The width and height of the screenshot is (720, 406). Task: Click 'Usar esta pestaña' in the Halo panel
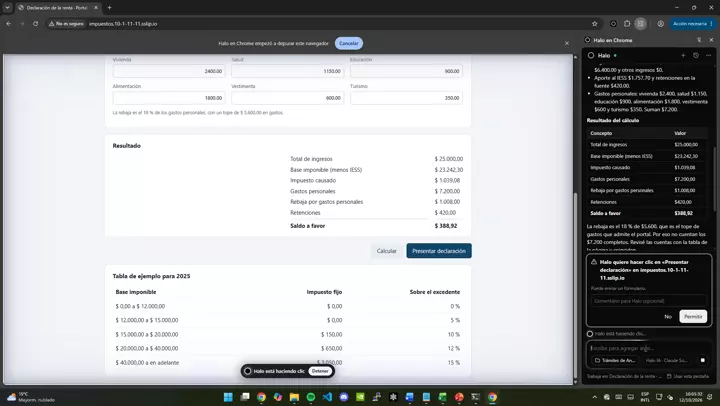(x=687, y=376)
